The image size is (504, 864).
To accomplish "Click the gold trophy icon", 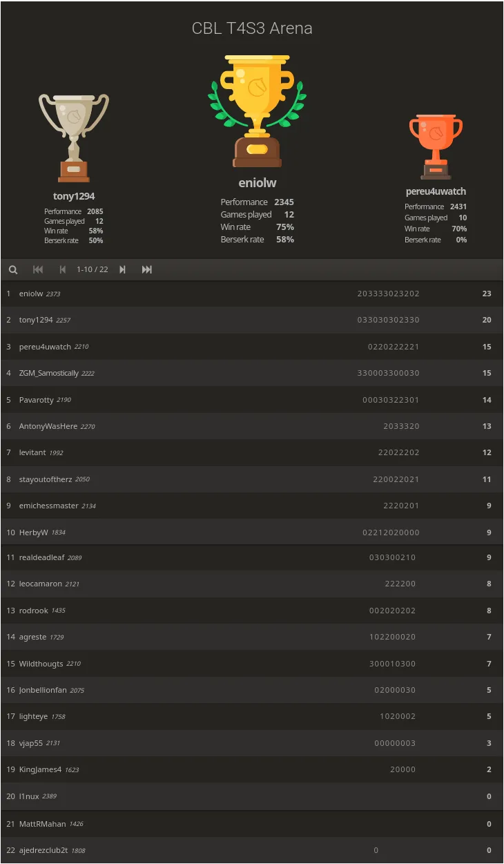I will pos(257,111).
